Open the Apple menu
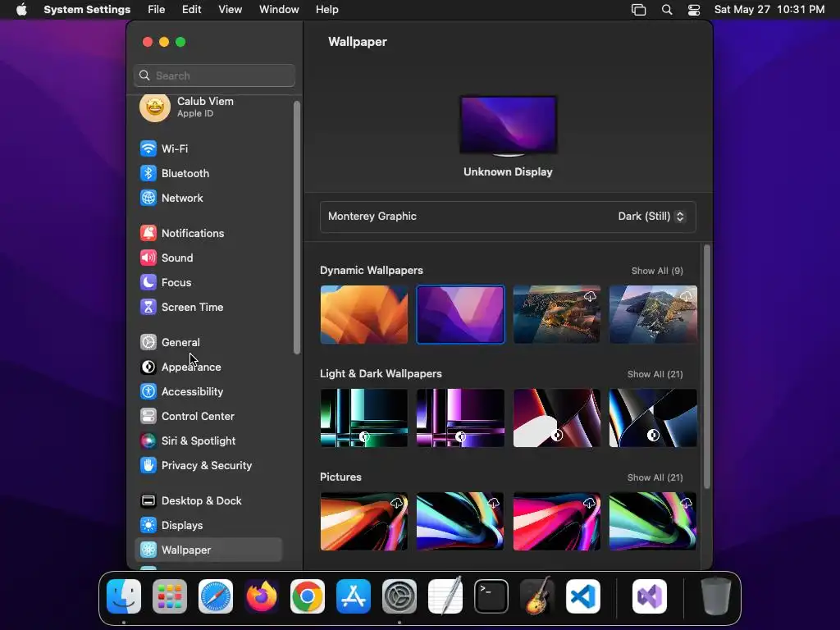 coord(21,10)
